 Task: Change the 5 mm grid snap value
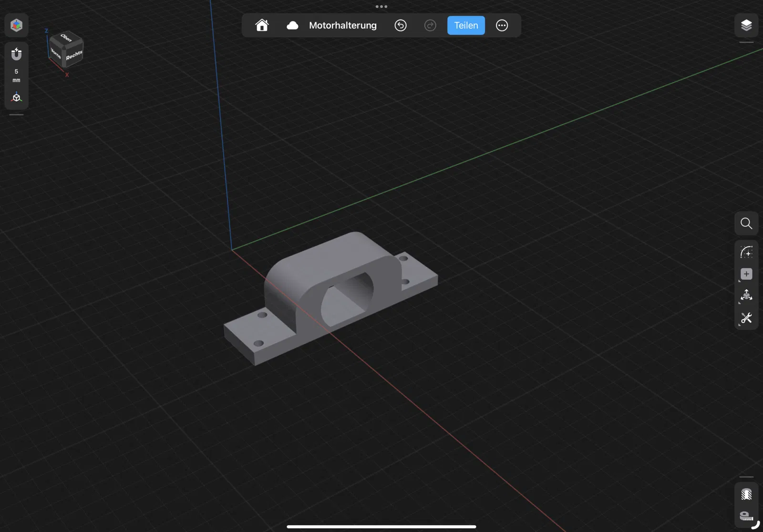tap(16, 75)
